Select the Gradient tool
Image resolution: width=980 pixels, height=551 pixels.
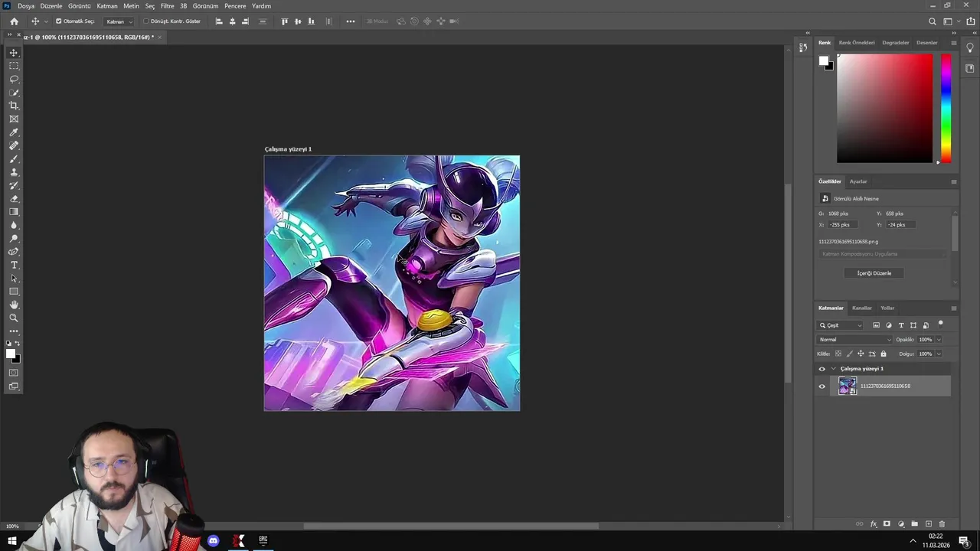pyautogui.click(x=14, y=212)
